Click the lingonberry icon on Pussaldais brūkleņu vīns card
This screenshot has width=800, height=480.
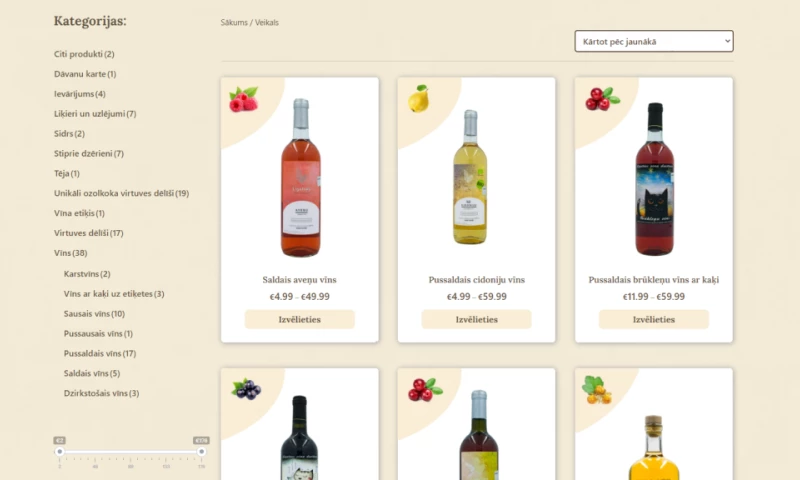tap(602, 98)
